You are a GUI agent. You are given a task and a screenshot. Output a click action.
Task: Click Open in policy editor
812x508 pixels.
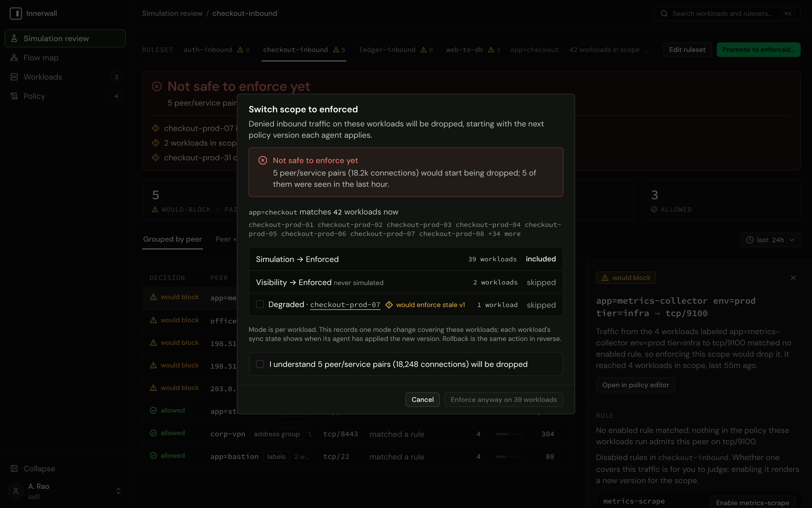coord(636,385)
